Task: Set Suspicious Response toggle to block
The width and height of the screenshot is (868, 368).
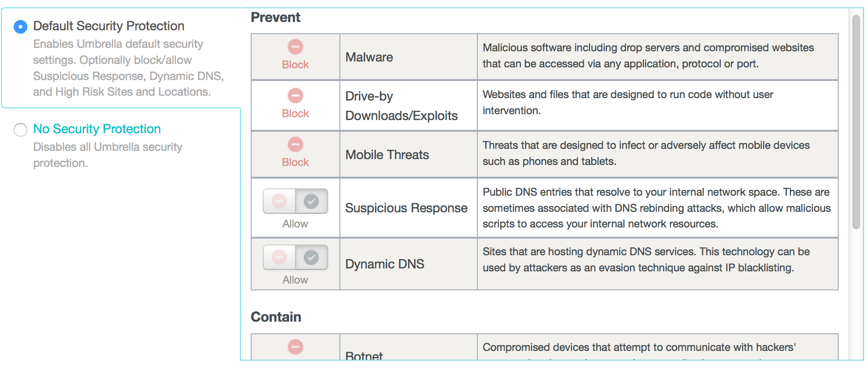Action: (279, 201)
